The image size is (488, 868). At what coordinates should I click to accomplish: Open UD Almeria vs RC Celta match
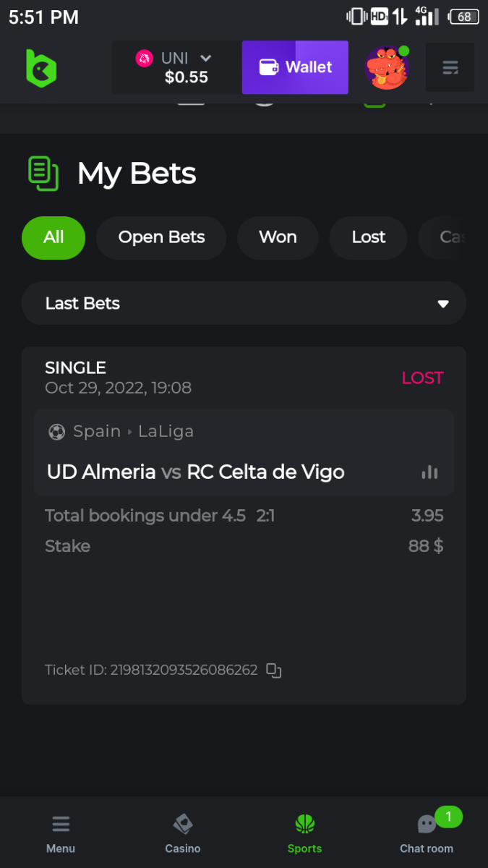[x=196, y=472]
